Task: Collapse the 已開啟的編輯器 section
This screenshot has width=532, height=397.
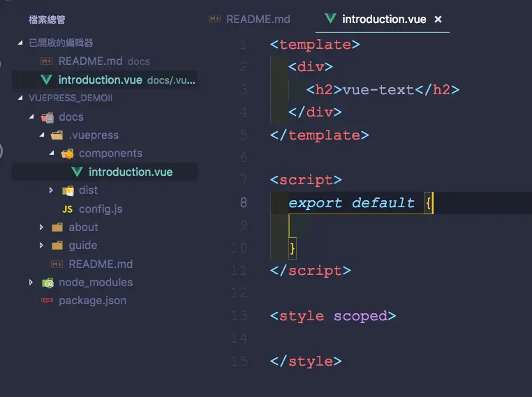Action: [x=20, y=43]
